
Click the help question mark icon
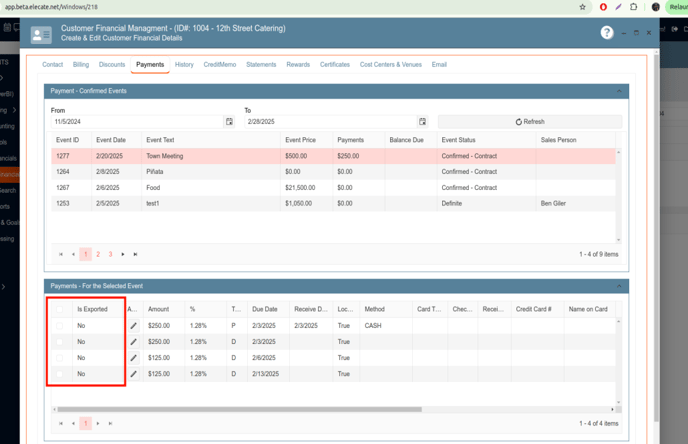(x=606, y=33)
